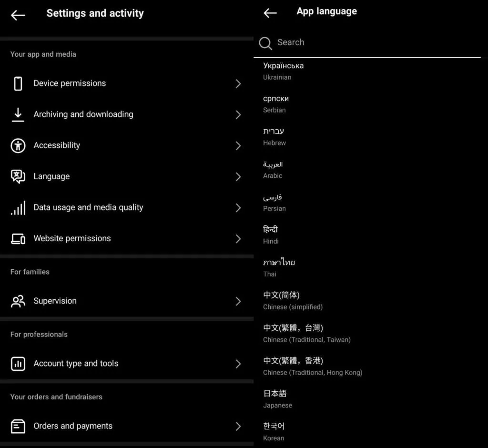
Task: Click the Website permissions devices icon
Action: click(18, 239)
